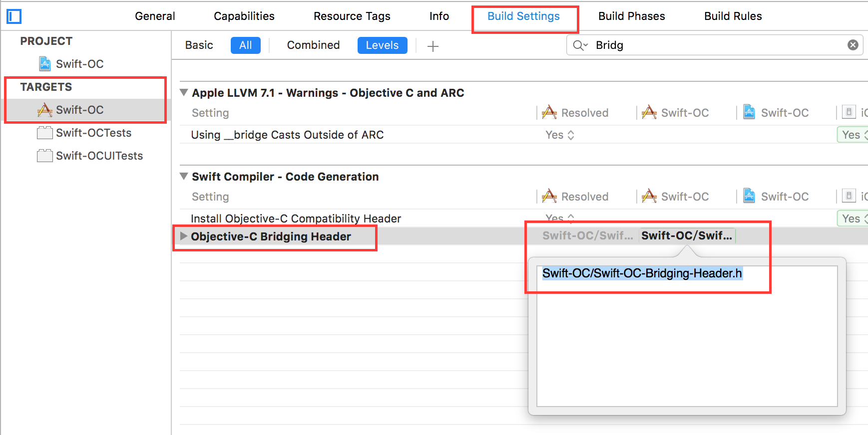Click the search magnifier filter icon

coord(580,45)
